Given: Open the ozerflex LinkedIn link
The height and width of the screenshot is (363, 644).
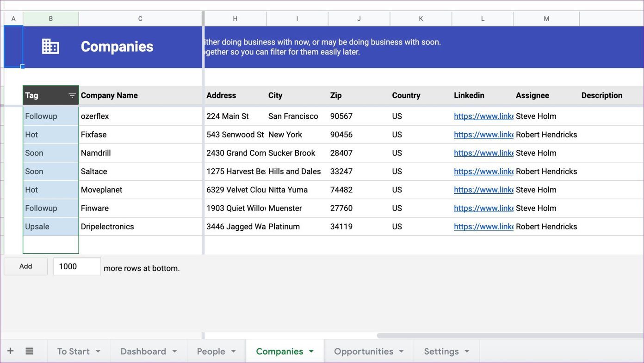Looking at the screenshot, I should click(x=483, y=116).
